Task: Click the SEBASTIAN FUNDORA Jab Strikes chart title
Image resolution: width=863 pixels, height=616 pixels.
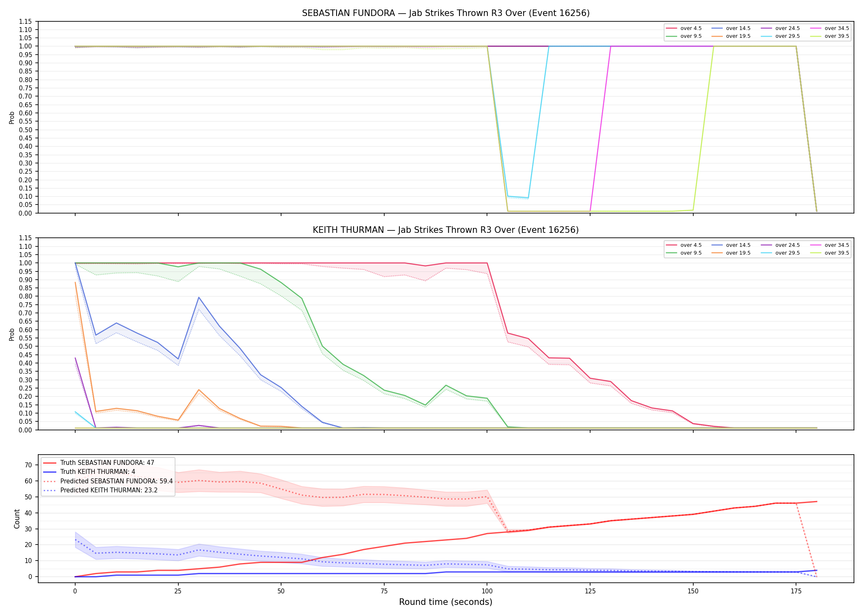Action: pos(445,13)
